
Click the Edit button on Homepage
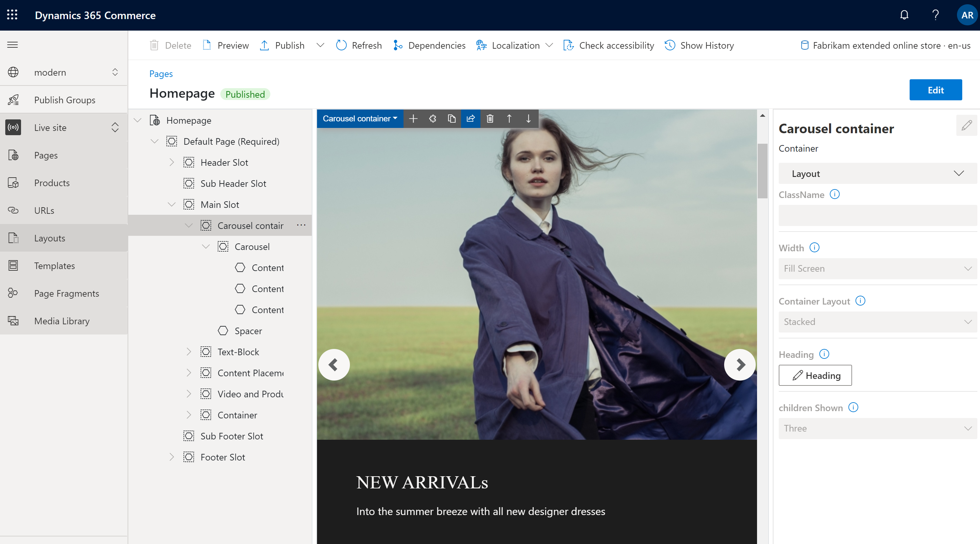pos(936,90)
